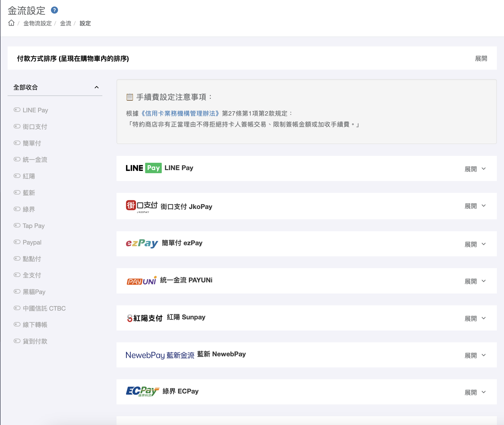Click 展開 text on 紅陽 Sunpay row
This screenshot has width=504, height=425.
pos(471,319)
